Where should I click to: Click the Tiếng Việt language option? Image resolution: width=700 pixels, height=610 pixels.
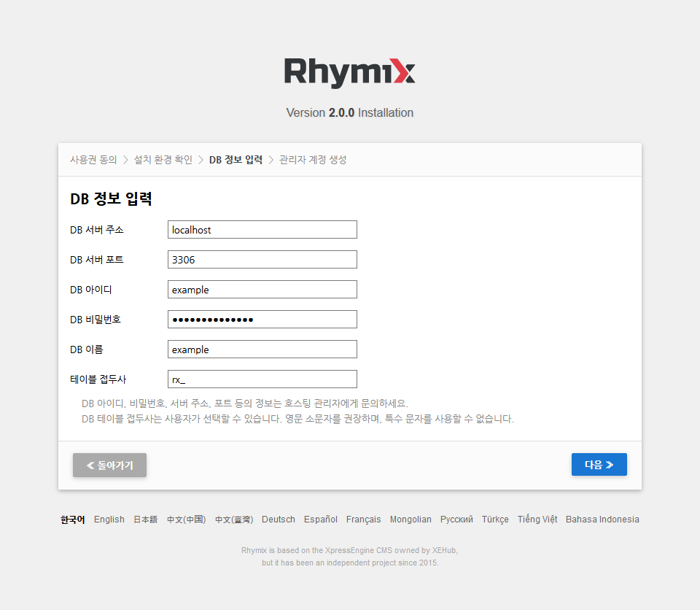point(537,519)
